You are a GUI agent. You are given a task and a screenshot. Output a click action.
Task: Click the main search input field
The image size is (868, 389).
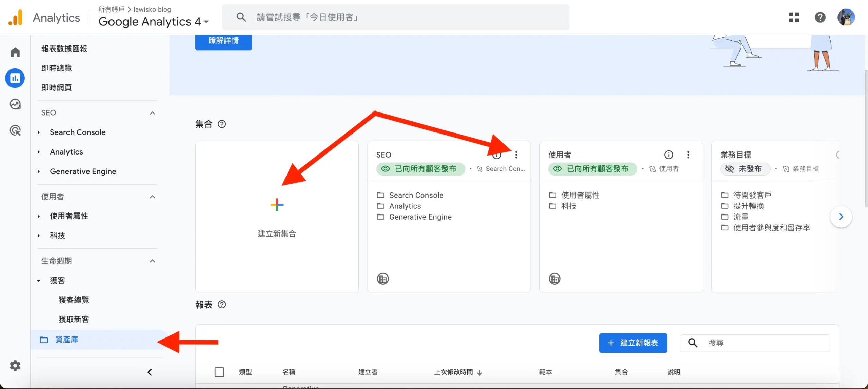pos(396,17)
